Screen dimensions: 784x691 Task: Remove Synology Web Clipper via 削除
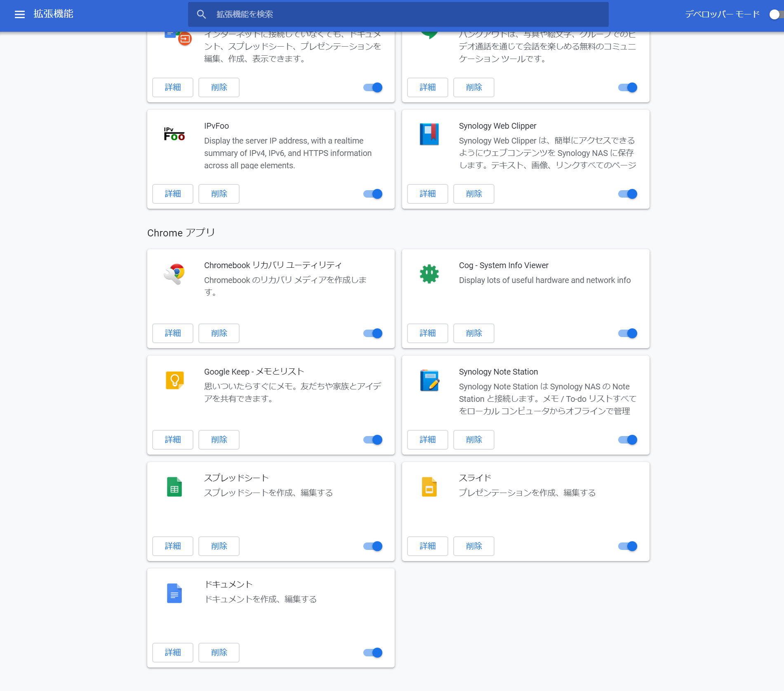474,194
